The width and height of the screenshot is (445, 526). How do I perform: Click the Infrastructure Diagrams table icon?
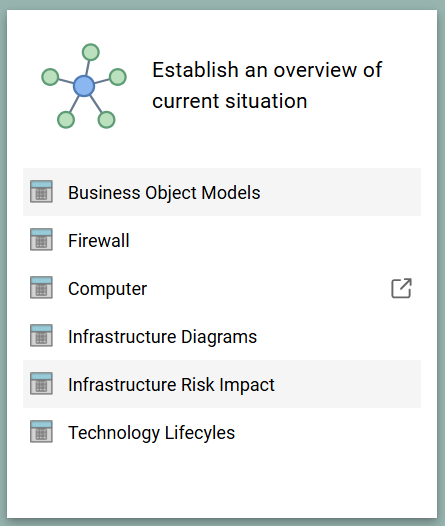click(41, 335)
